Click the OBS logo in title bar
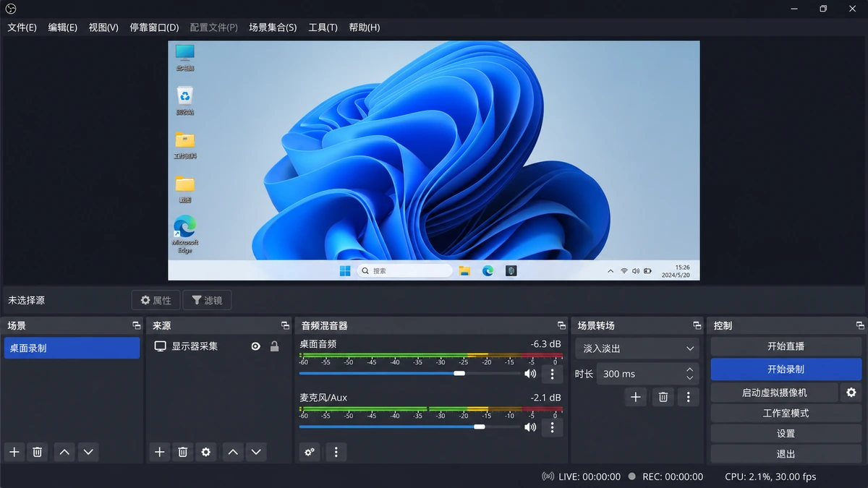The height and width of the screenshot is (488, 868). pos(11,9)
